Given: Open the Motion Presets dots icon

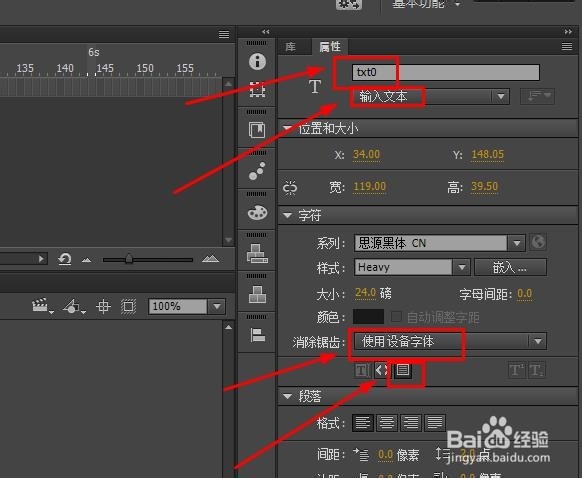Looking at the screenshot, I should point(257,171).
